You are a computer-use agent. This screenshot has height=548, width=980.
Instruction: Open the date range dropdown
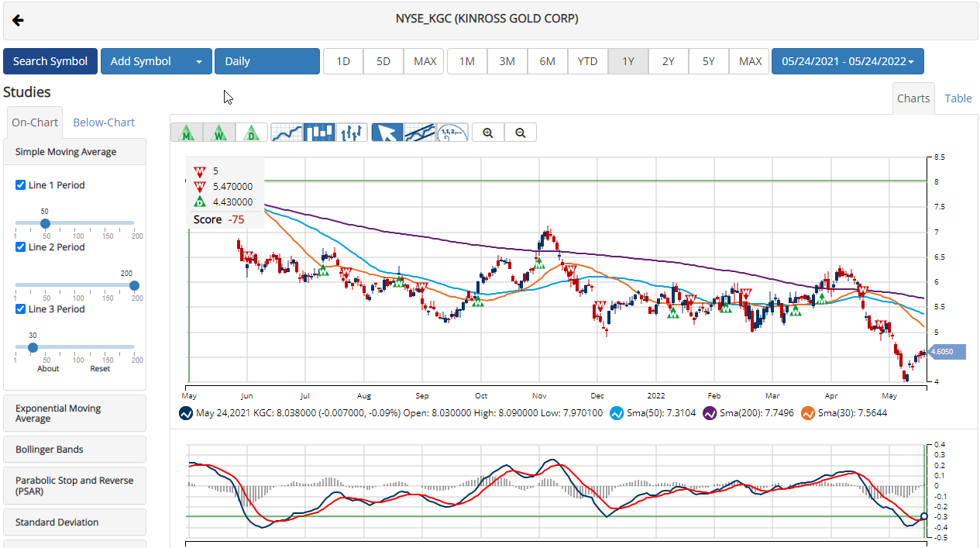pos(848,61)
